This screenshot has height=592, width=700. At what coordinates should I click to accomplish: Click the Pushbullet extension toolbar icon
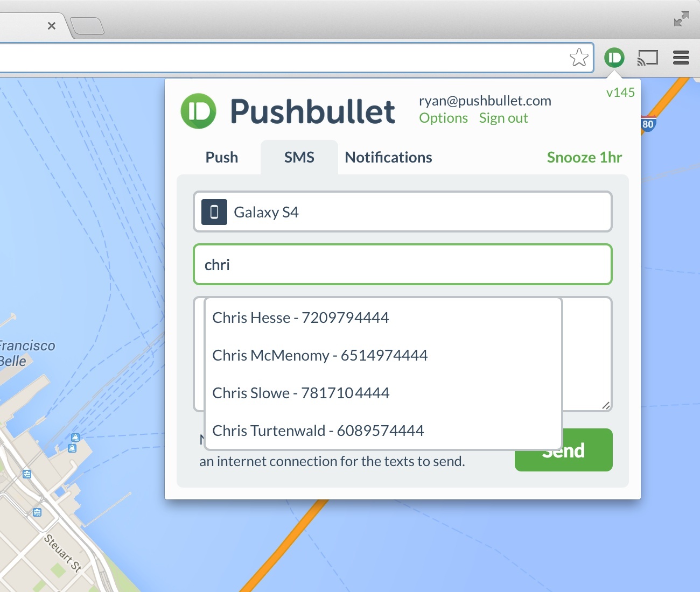[x=614, y=58]
